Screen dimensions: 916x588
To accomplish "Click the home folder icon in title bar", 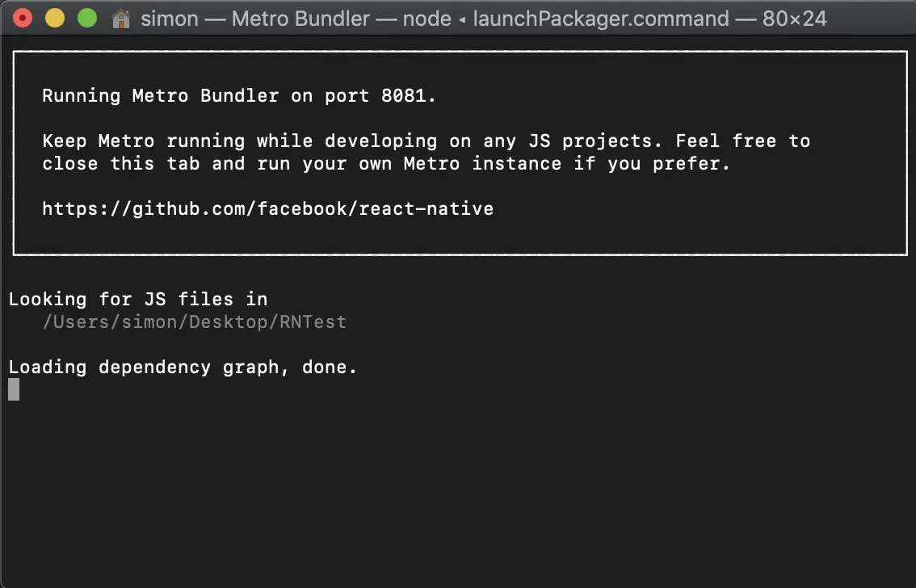I will tap(121, 18).
